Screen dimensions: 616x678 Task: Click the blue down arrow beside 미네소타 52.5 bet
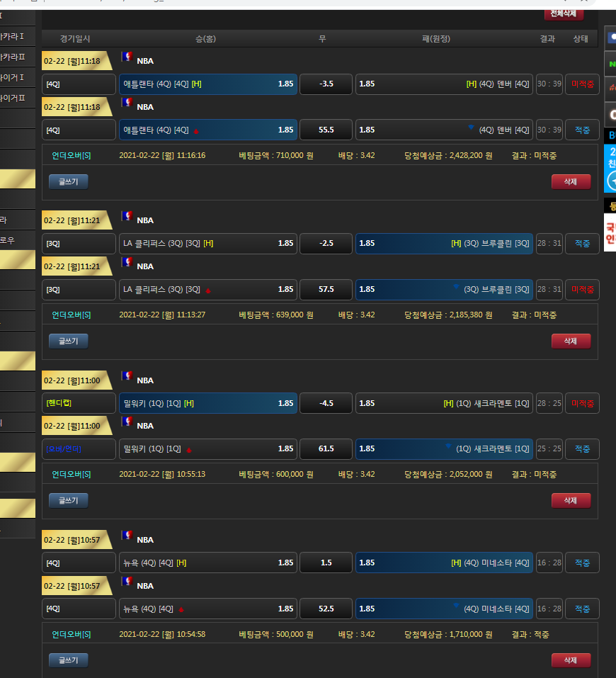pyautogui.click(x=455, y=606)
